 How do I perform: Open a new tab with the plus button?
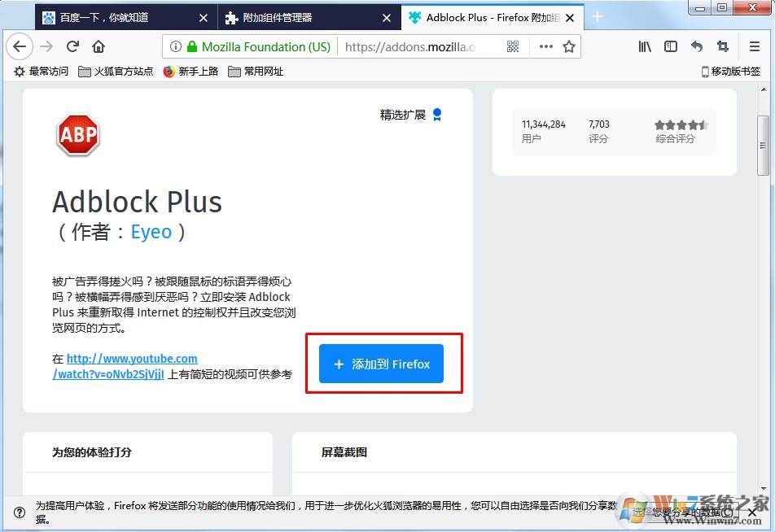point(597,17)
